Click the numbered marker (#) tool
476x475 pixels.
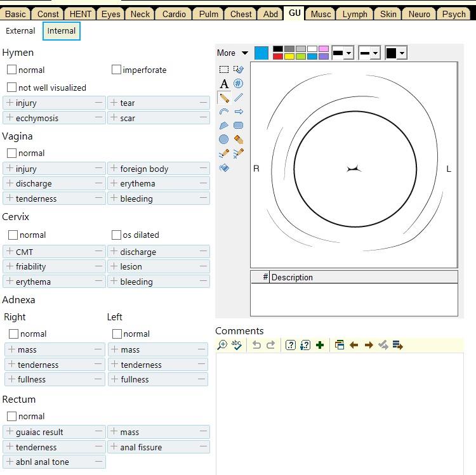239,84
